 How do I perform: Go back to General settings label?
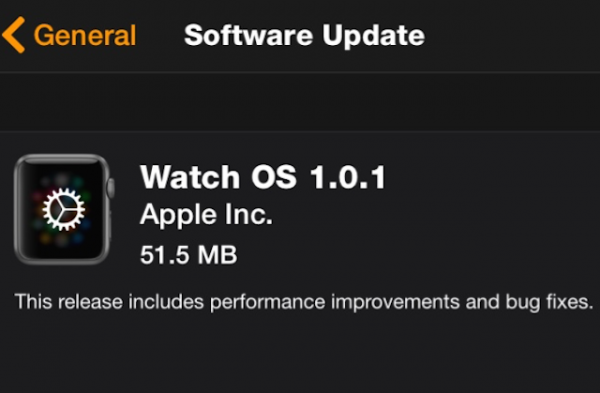[x=85, y=35]
